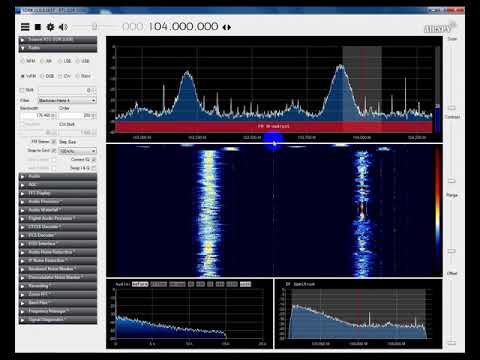Toggle the Swap I & Q checkbox

click(94, 168)
